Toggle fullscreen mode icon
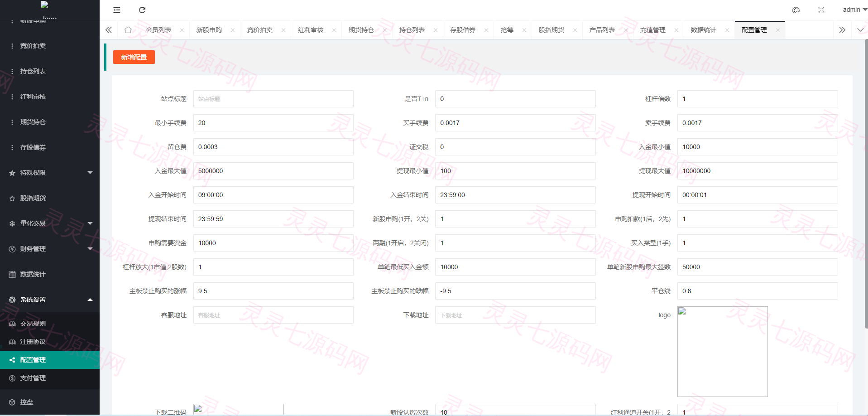The image size is (868, 416). click(x=821, y=10)
